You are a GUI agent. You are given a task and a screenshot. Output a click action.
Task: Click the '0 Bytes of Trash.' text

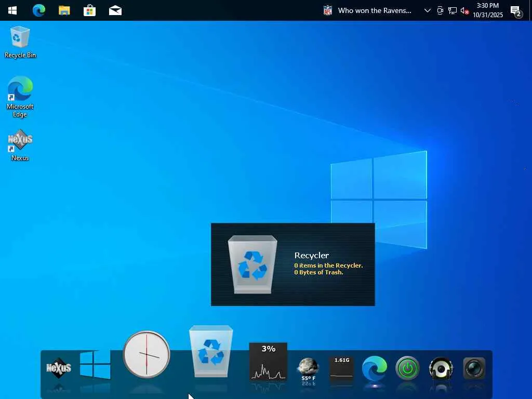pos(318,272)
